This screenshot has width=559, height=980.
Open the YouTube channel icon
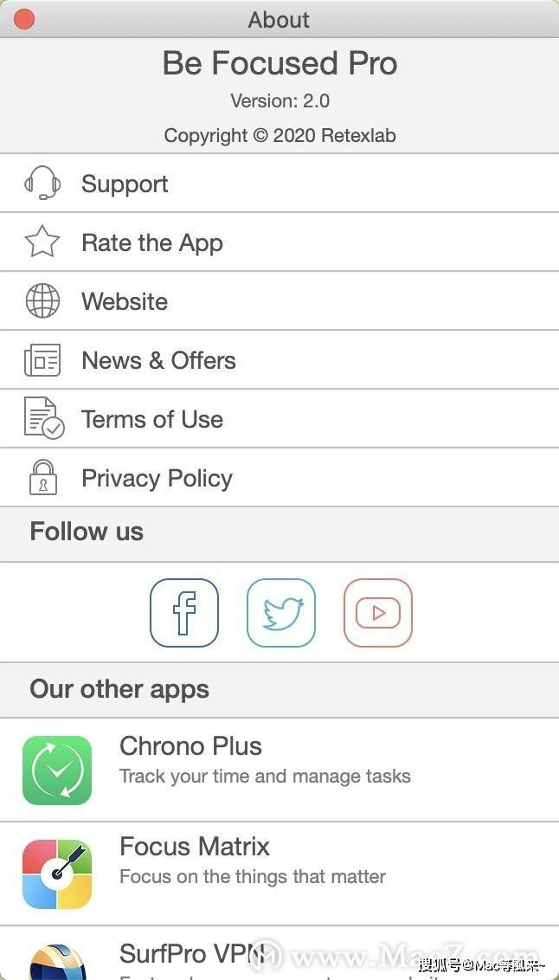tap(378, 613)
